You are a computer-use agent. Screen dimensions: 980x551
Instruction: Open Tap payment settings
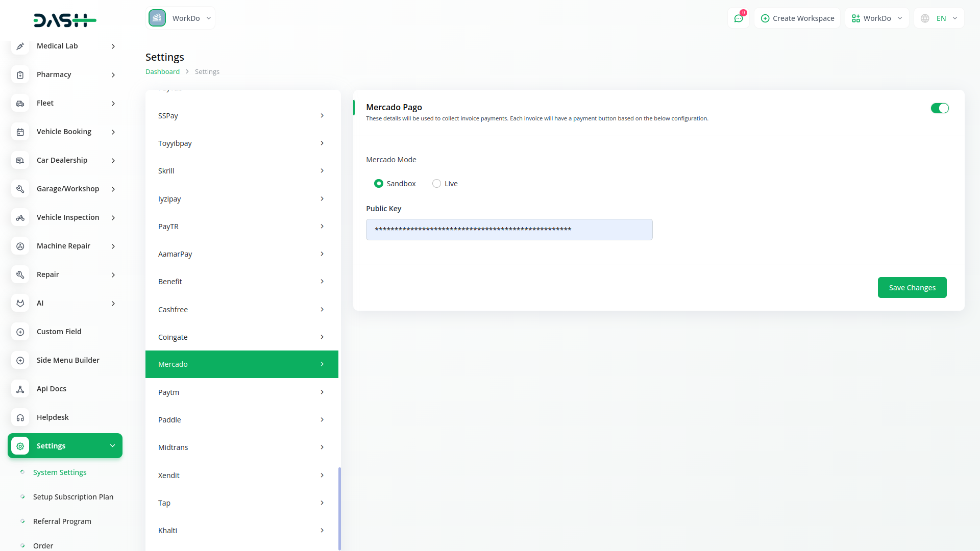tap(242, 503)
